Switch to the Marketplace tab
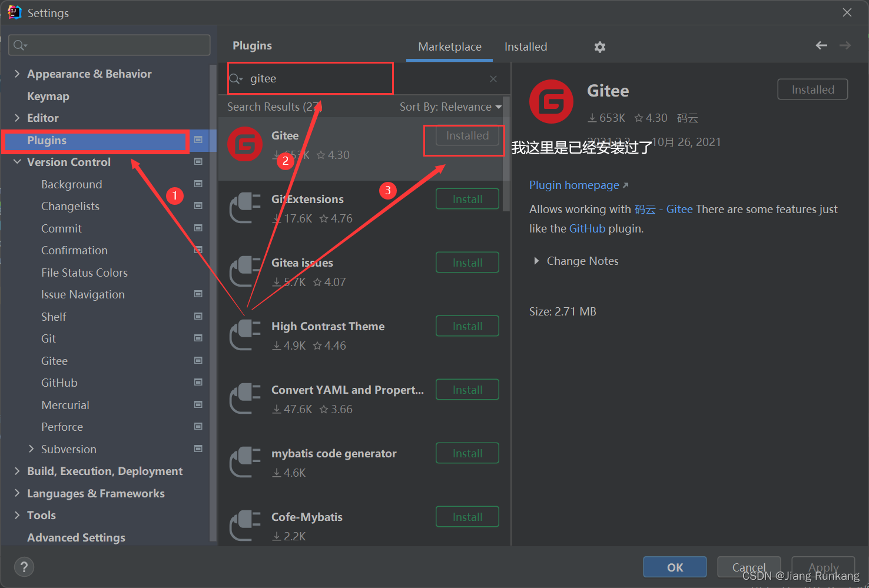Viewport: 869px width, 588px height. pos(450,46)
